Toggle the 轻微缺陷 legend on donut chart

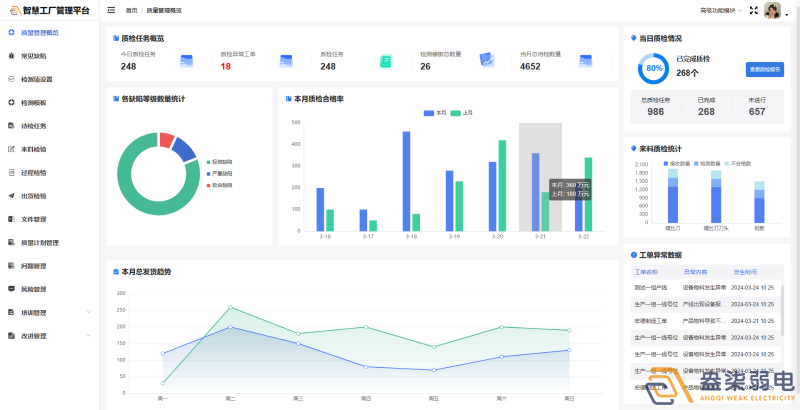219,162
